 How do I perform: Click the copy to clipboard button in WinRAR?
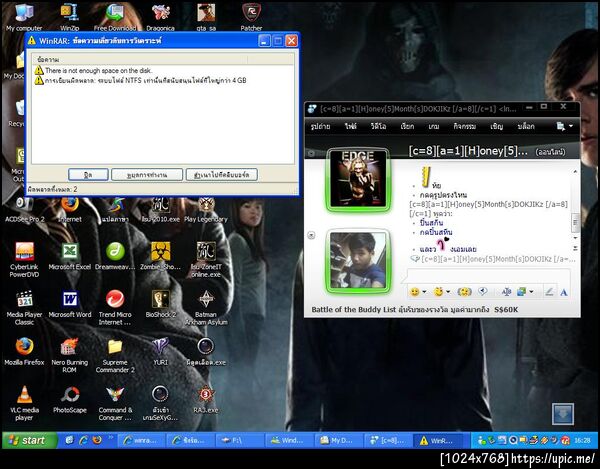pyautogui.click(x=222, y=174)
